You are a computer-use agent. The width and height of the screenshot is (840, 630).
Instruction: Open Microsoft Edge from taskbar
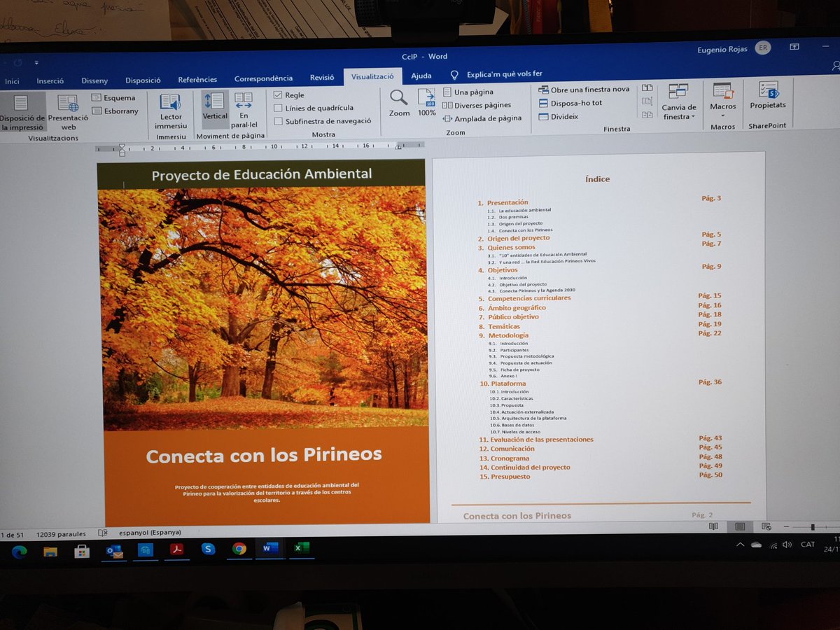(19, 551)
